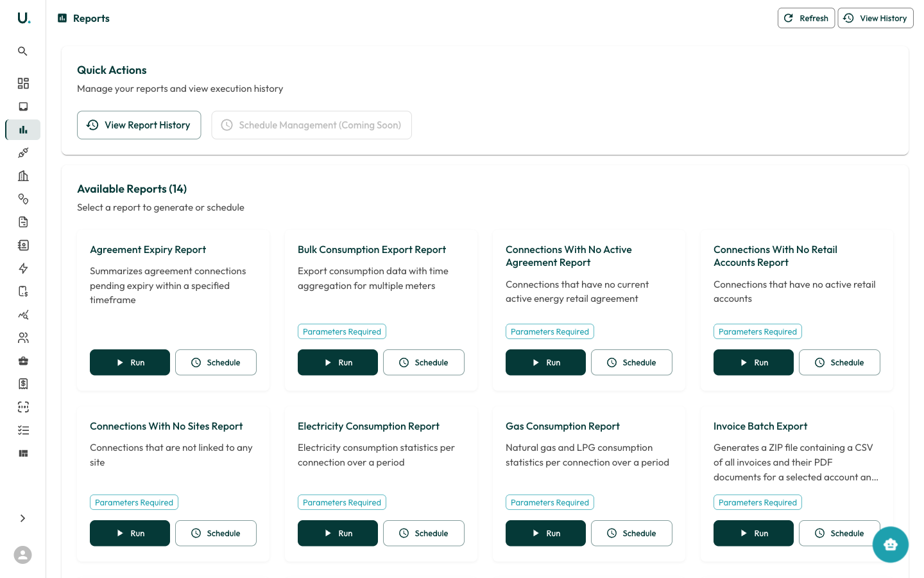Select the bar chart Reports sidebar icon
The width and height of the screenshot is (924, 578).
click(x=23, y=130)
